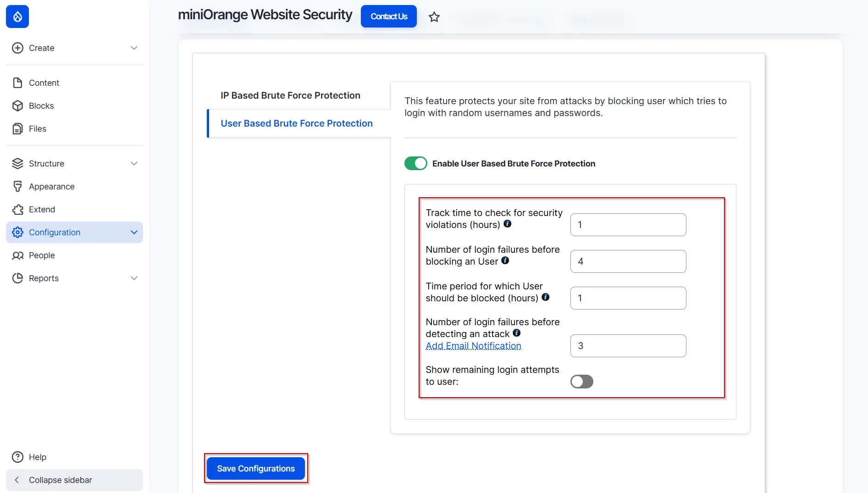Click the track time hours input field
The height and width of the screenshot is (493, 868).
[x=628, y=225]
